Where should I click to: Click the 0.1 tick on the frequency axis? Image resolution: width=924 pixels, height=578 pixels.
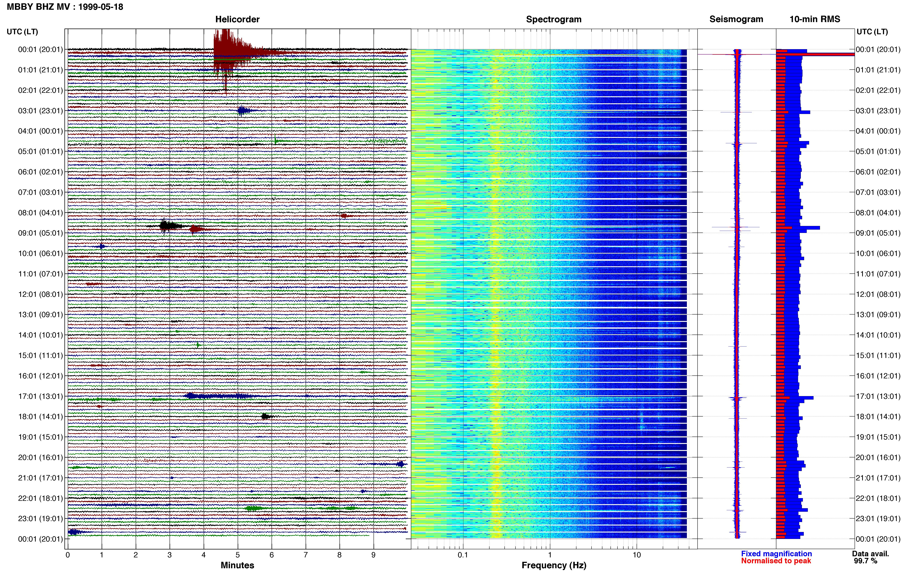(x=463, y=555)
